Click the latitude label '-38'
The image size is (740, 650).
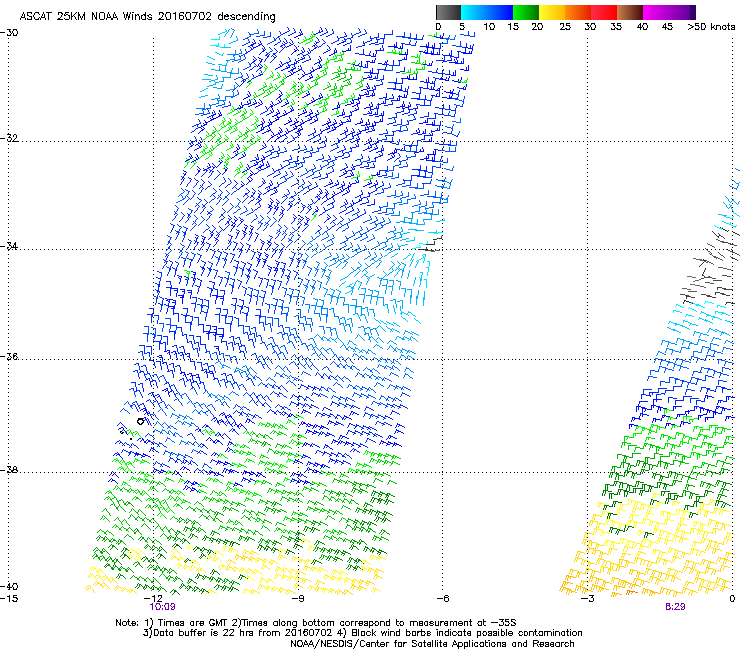click(x=9, y=470)
